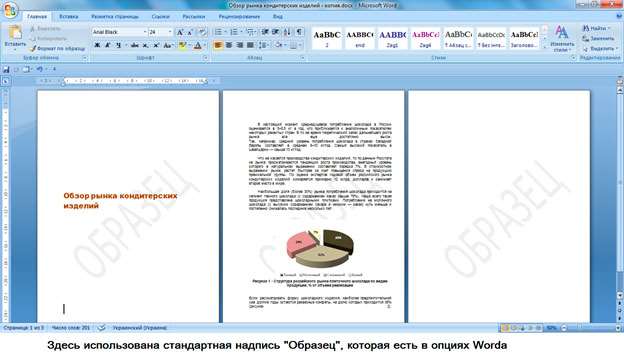Click the text highlight color icon
Screen dimensions: 624x362
pos(182,45)
